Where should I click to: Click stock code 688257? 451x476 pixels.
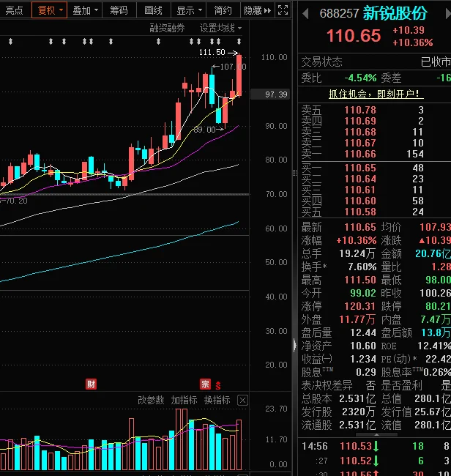339,13
